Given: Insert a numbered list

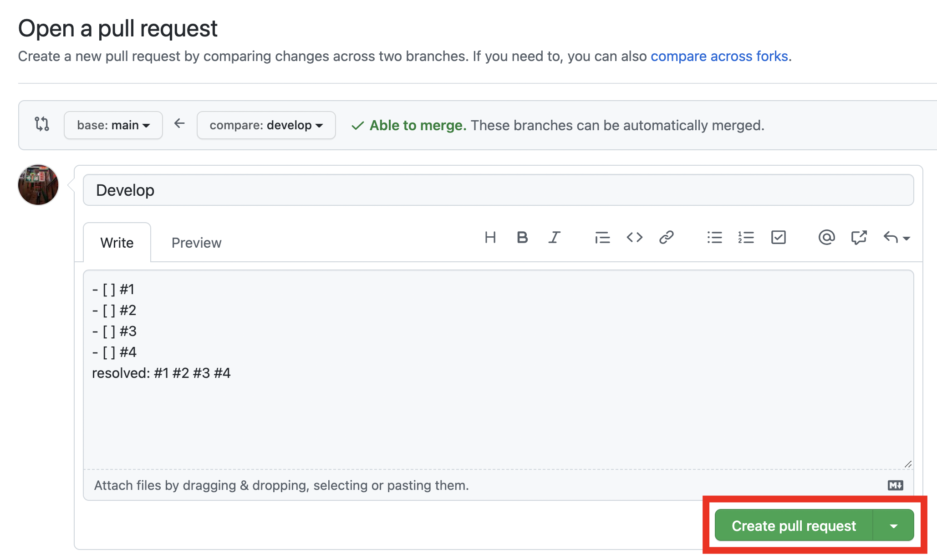Looking at the screenshot, I should pyautogui.click(x=746, y=237).
